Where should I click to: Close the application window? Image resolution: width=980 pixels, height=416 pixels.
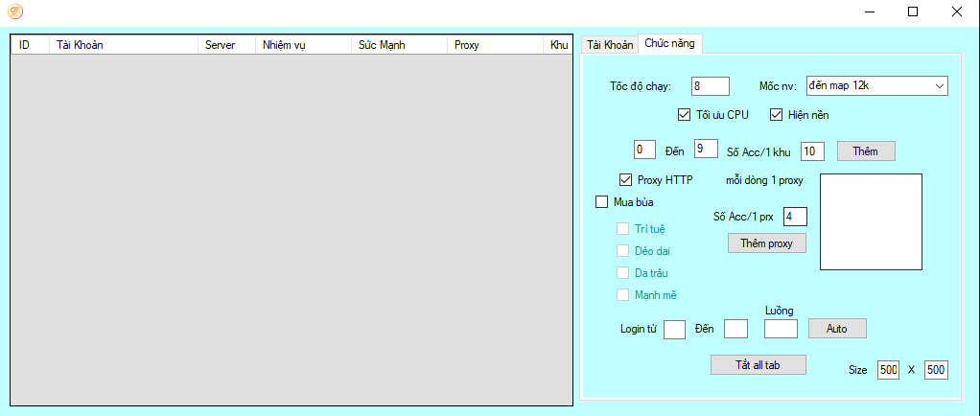957,12
